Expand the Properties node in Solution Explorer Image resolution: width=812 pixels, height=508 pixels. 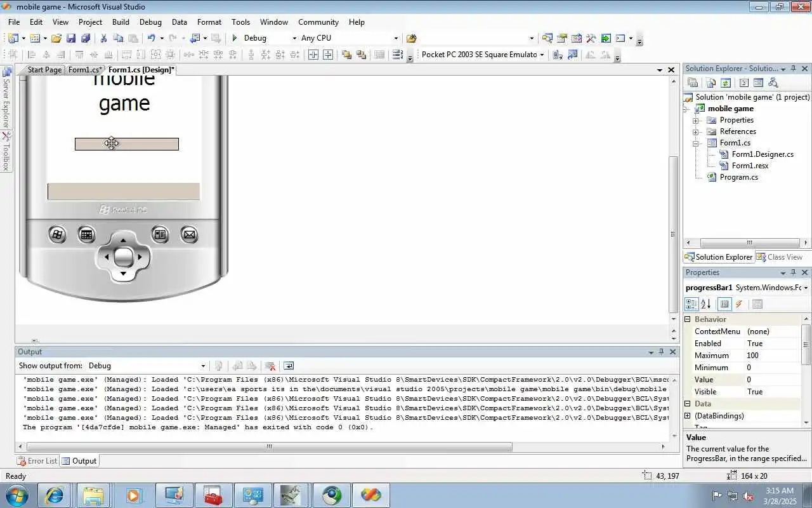[696, 120]
